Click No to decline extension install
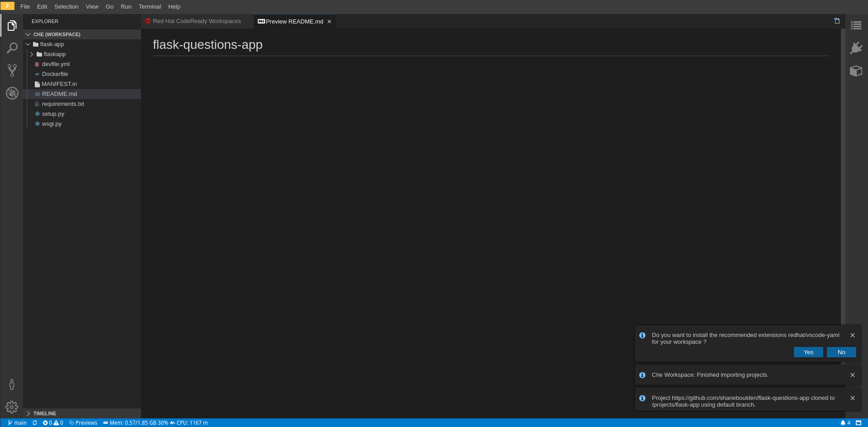Viewport: 868px width, 427px height. click(841, 352)
